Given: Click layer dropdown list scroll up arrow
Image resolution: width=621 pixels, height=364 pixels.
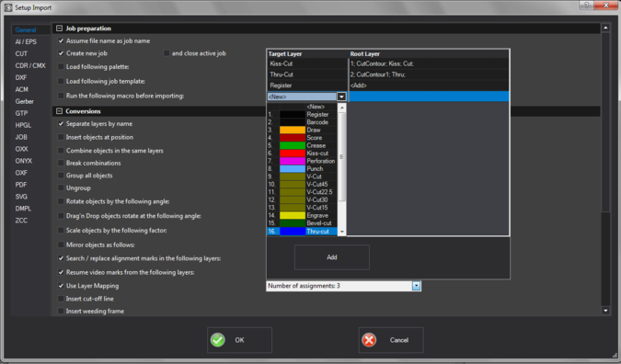Looking at the screenshot, I should (342, 107).
